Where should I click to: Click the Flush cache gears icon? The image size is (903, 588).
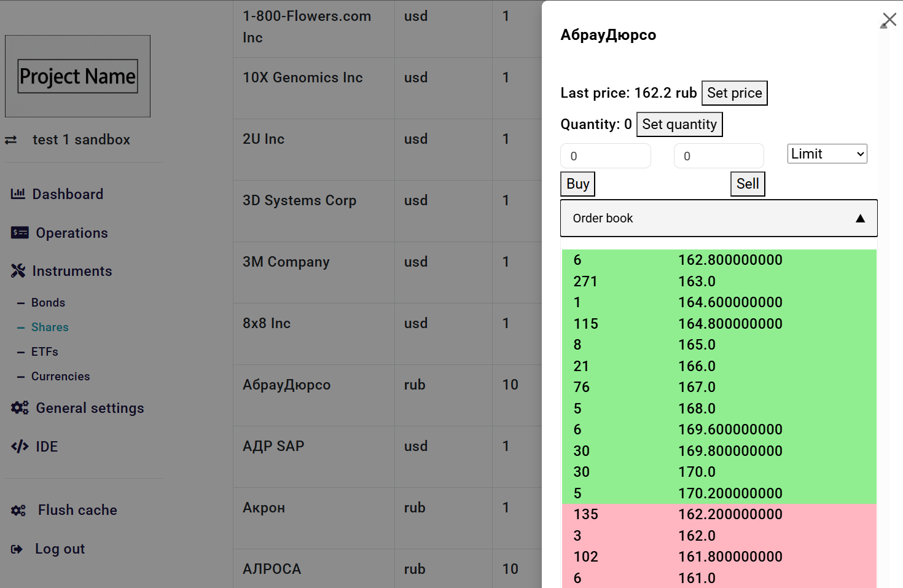tap(18, 511)
